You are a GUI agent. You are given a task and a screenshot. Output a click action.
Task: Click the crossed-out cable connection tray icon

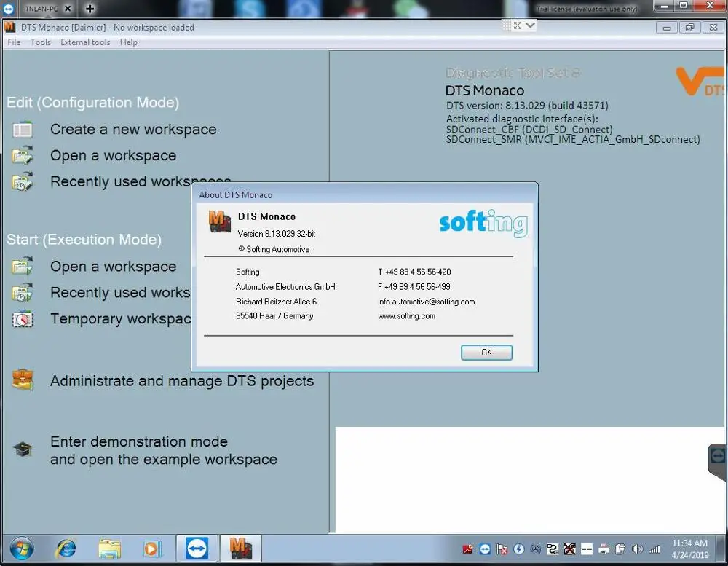[x=570, y=549]
